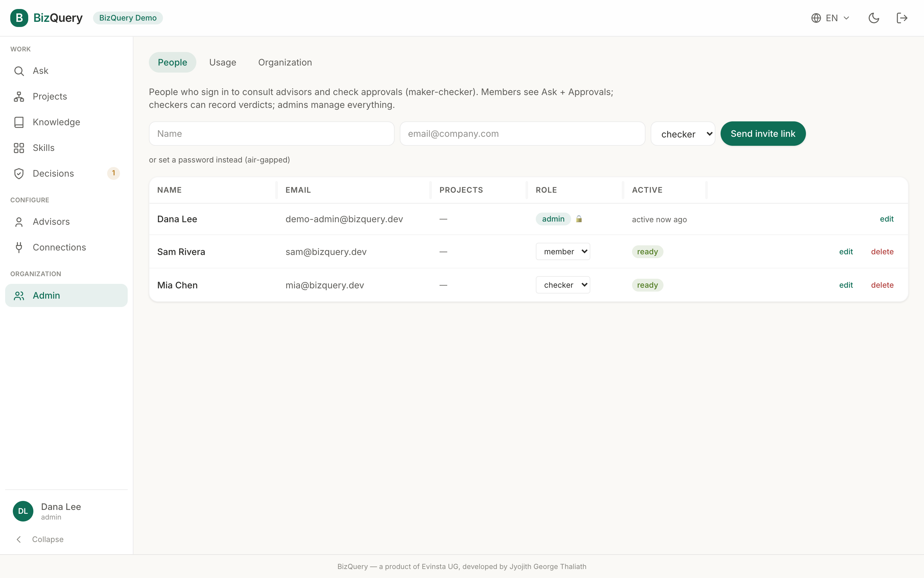Switch to the People tab

click(x=173, y=62)
